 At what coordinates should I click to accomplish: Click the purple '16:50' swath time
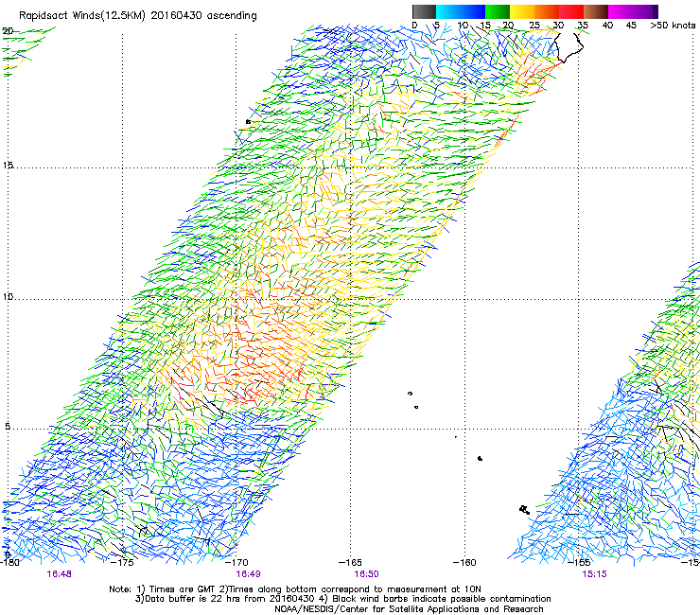[366, 574]
